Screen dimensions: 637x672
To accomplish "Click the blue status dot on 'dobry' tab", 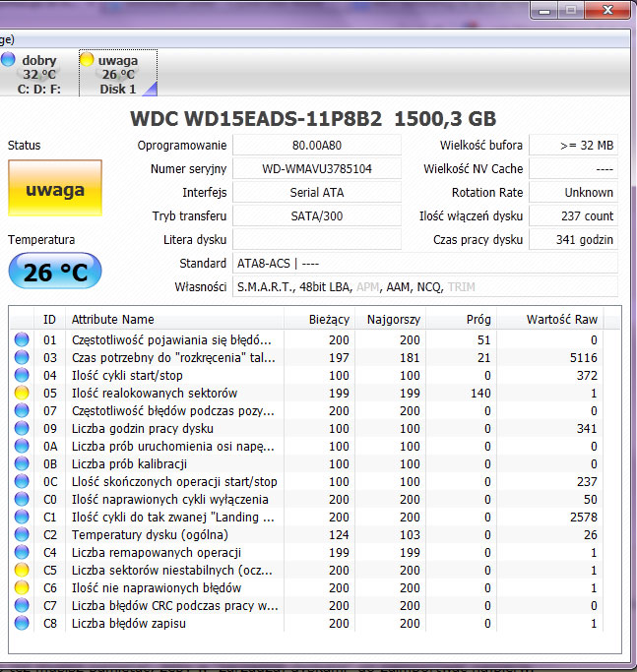I will click(x=7, y=59).
